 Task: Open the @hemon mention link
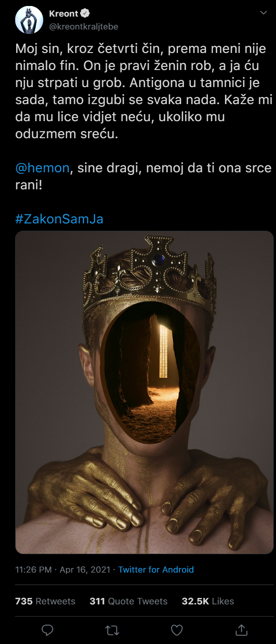tap(42, 168)
